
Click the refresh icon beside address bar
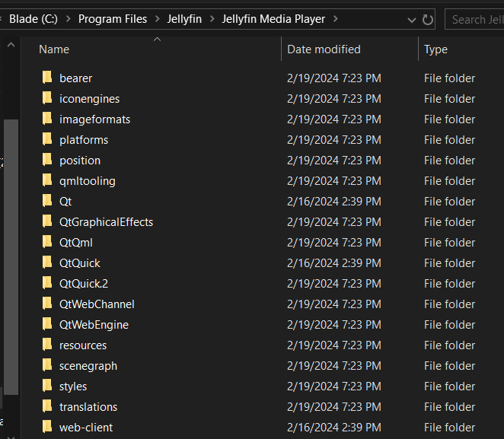[428, 19]
